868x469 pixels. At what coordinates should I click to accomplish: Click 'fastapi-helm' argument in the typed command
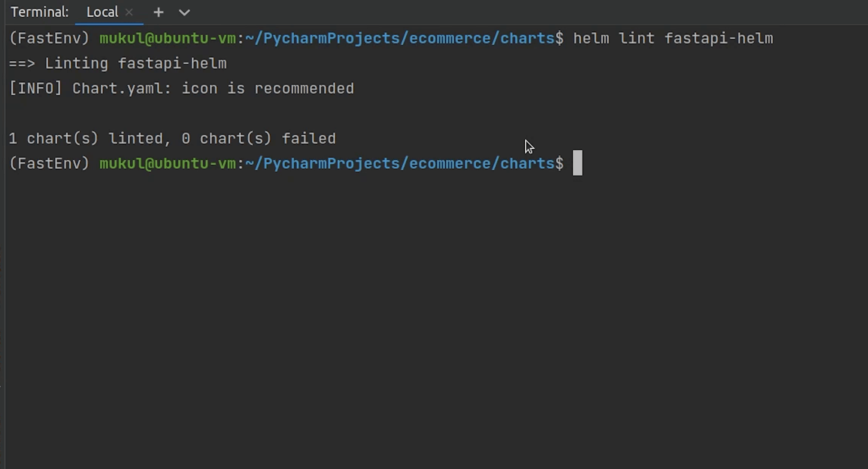pyautogui.click(x=718, y=38)
